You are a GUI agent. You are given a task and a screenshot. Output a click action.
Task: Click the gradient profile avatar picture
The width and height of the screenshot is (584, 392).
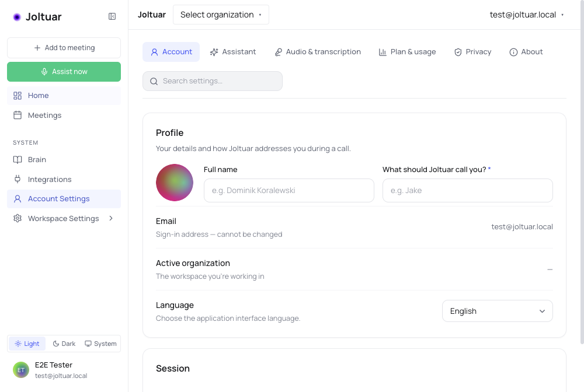[x=174, y=183]
